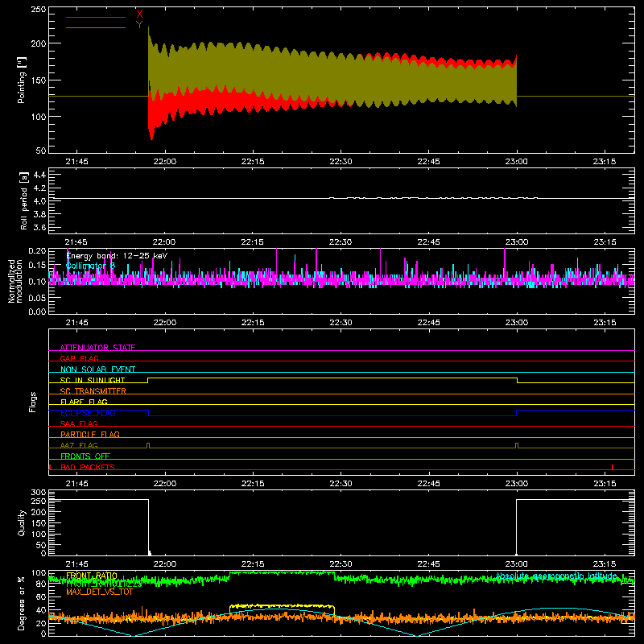The image size is (644, 644).
Task: Click the 'Energy band: 12-25 keV' annotation
Action: 117,256
